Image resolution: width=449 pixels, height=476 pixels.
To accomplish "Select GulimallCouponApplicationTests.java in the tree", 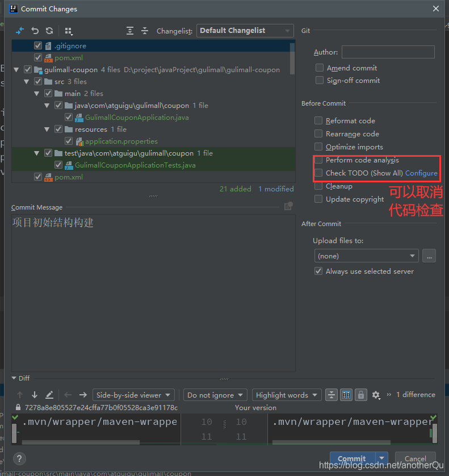I will pyautogui.click(x=135, y=165).
